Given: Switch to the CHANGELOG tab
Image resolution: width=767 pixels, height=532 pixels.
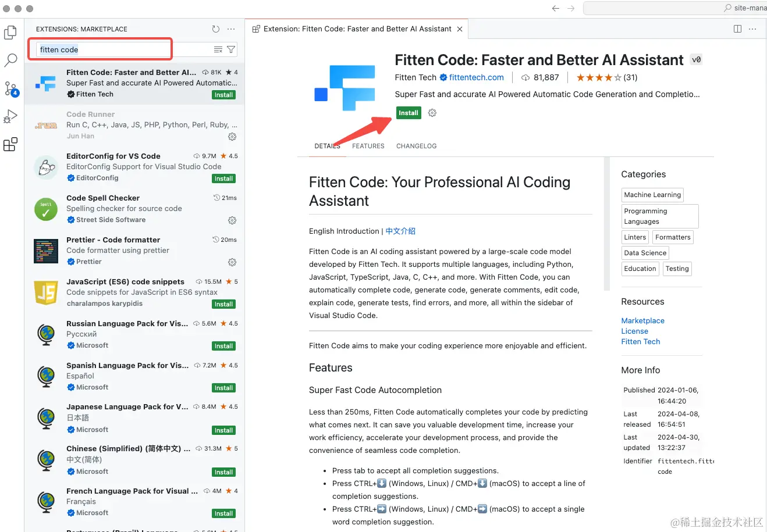Looking at the screenshot, I should [417, 146].
